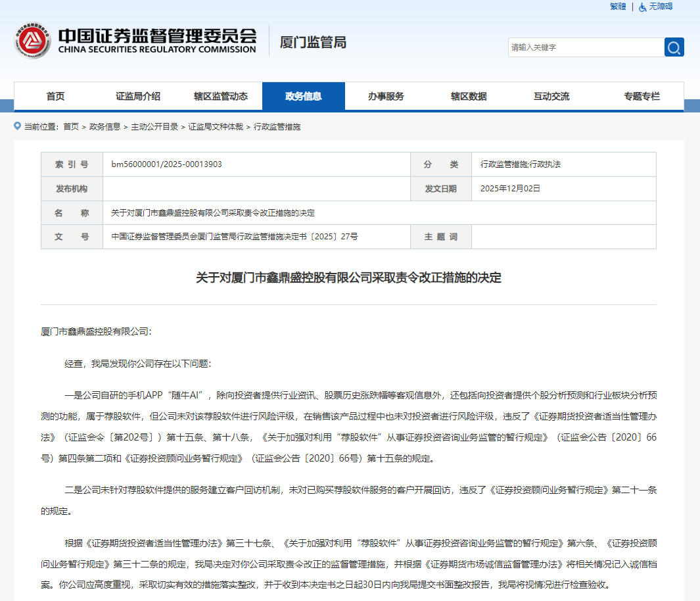
Task: Click the CSRC red emblem logo
Action: tap(32, 41)
